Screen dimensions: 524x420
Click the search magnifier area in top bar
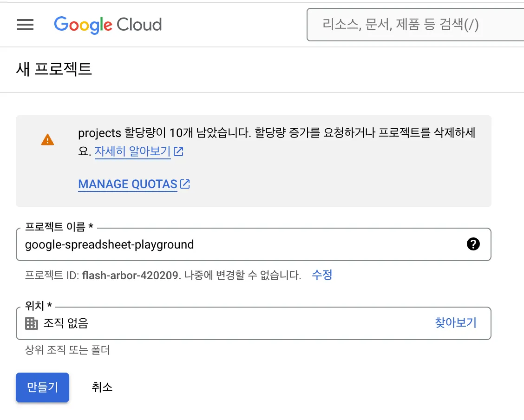point(321,25)
